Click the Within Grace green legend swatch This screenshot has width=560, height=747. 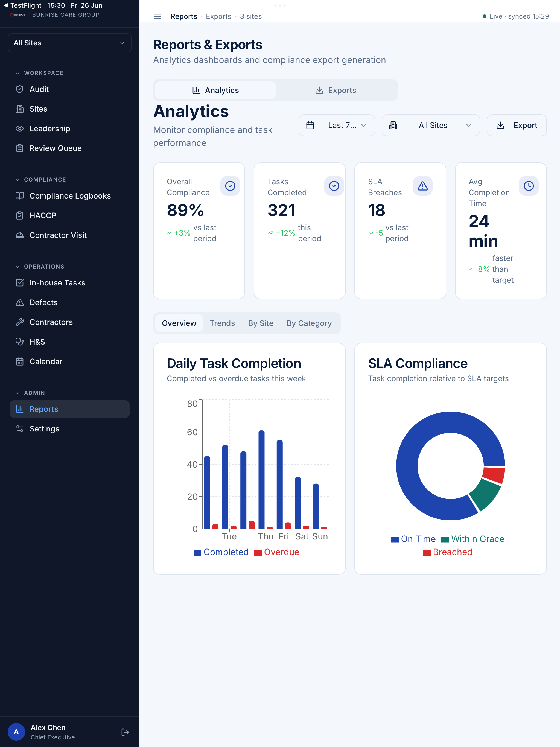pos(445,539)
